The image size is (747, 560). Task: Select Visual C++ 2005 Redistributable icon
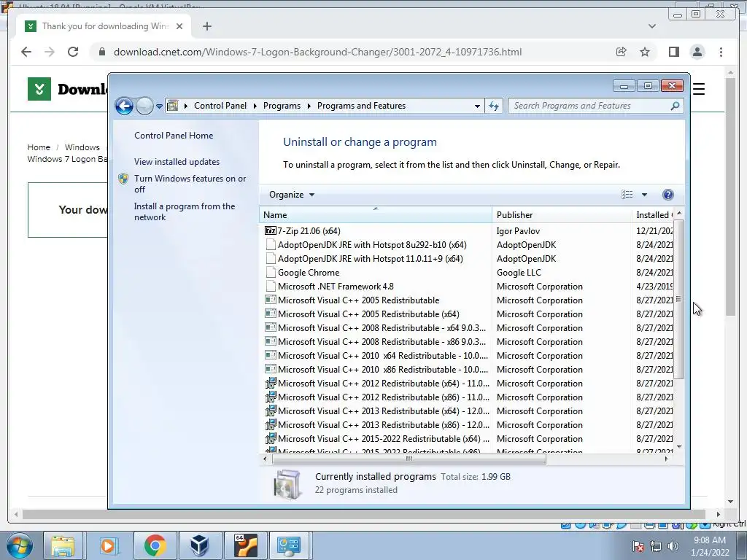pyautogui.click(x=271, y=300)
